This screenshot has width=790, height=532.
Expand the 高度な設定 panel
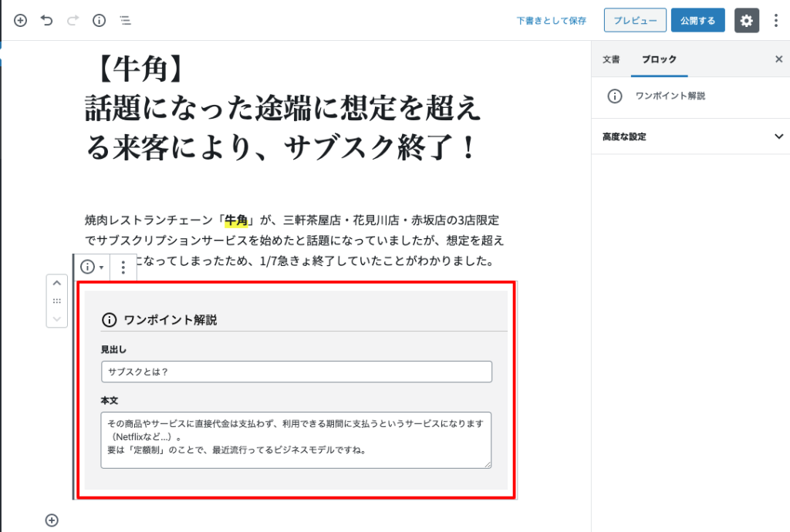coord(691,136)
